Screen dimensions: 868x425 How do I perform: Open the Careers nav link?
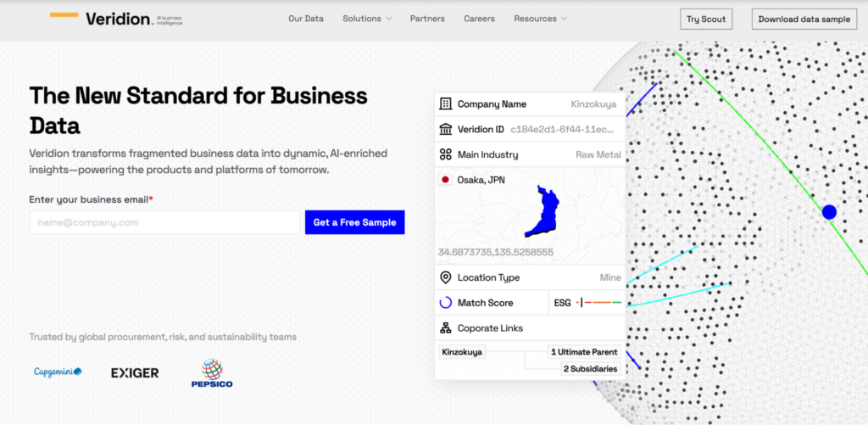pyautogui.click(x=479, y=19)
